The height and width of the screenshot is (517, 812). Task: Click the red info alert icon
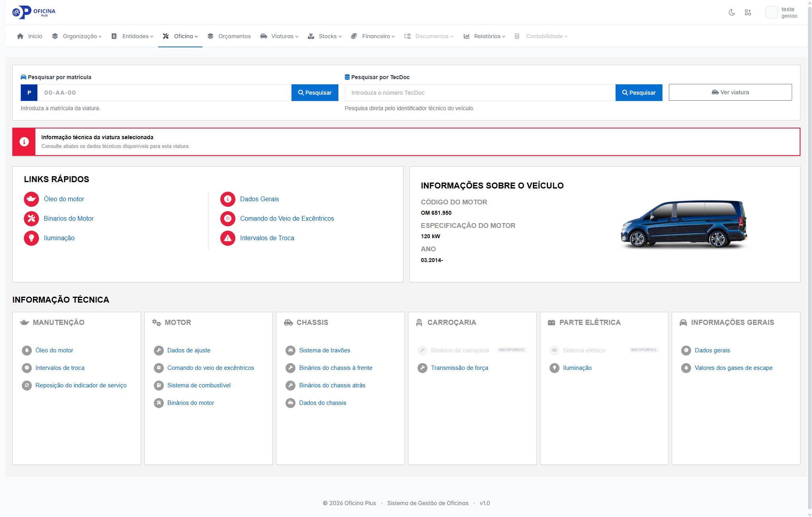pos(24,142)
